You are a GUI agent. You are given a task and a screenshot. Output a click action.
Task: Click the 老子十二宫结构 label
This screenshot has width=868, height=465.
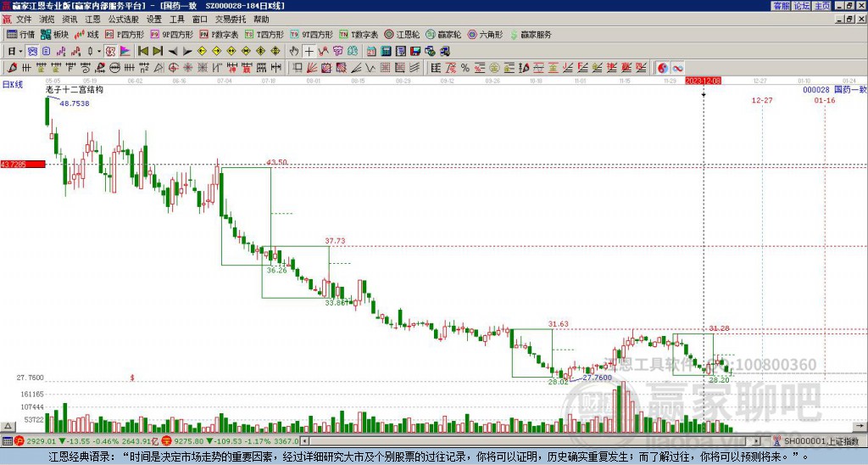coord(75,89)
